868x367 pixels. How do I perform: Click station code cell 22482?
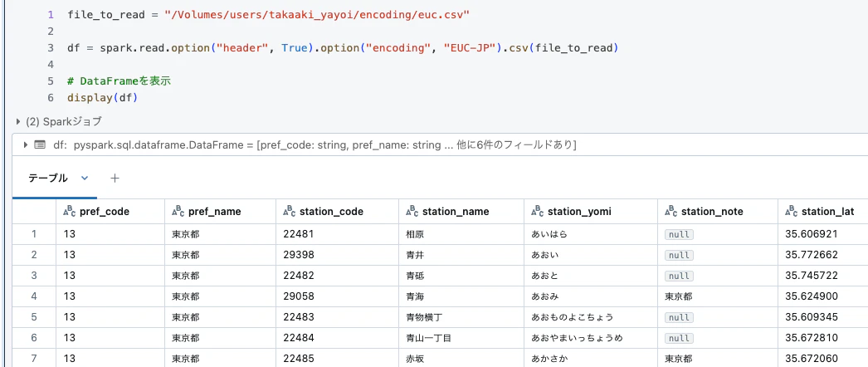click(337, 276)
